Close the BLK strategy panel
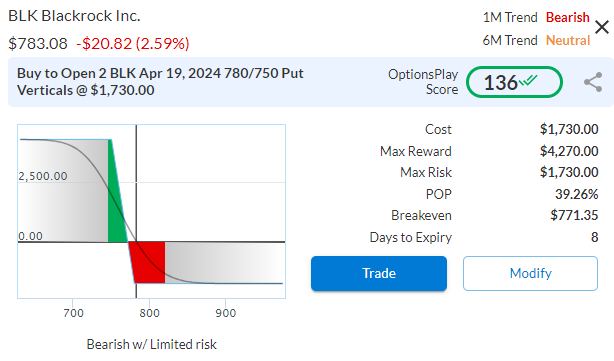614x361 pixels. 602,27
